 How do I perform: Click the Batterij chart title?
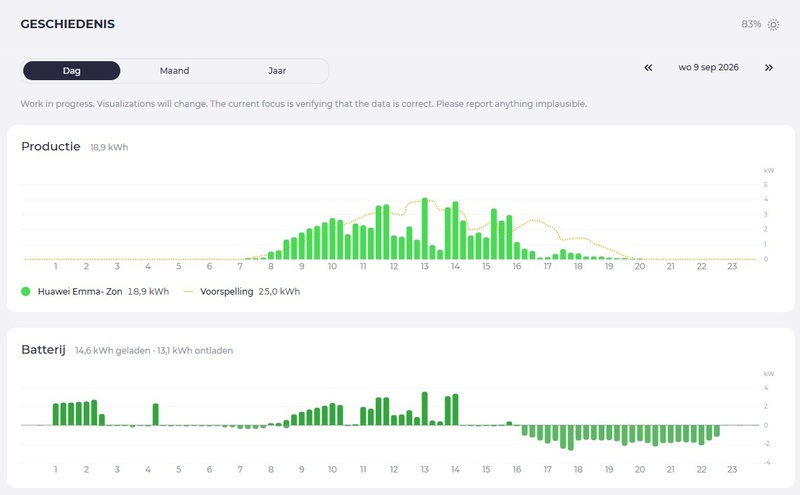(x=43, y=350)
